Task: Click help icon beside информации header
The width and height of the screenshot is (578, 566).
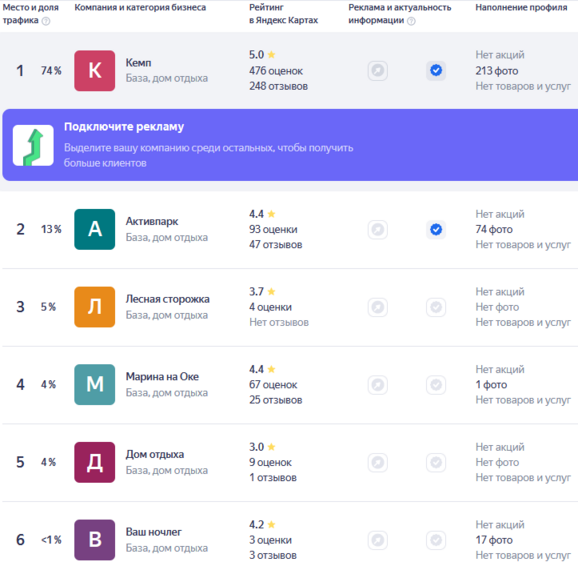Action: point(411,21)
